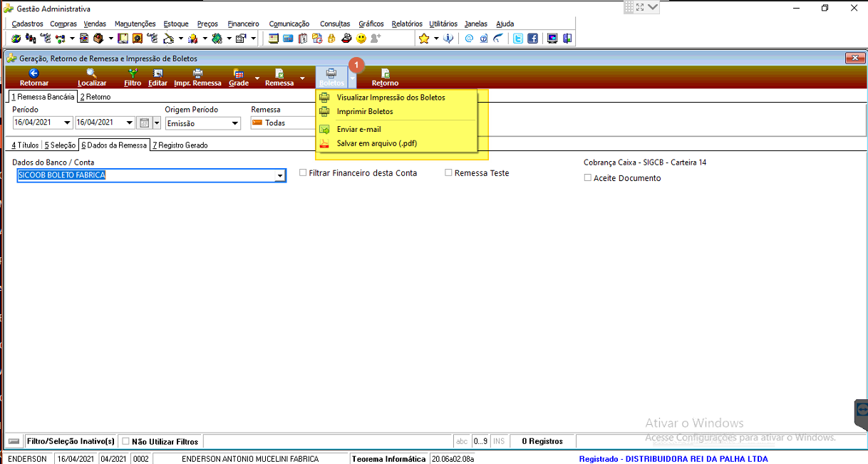Click the Localizar magnifier tool
The height and width of the screenshot is (464, 868).
coord(92,77)
